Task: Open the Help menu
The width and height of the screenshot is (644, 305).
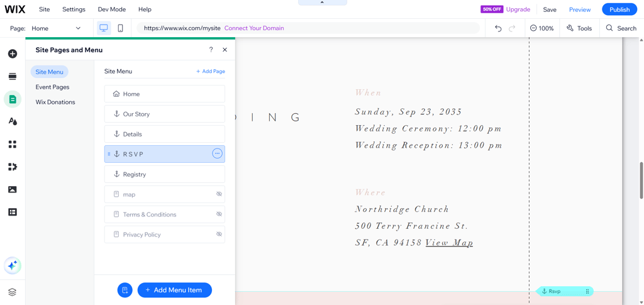Action: tap(145, 9)
